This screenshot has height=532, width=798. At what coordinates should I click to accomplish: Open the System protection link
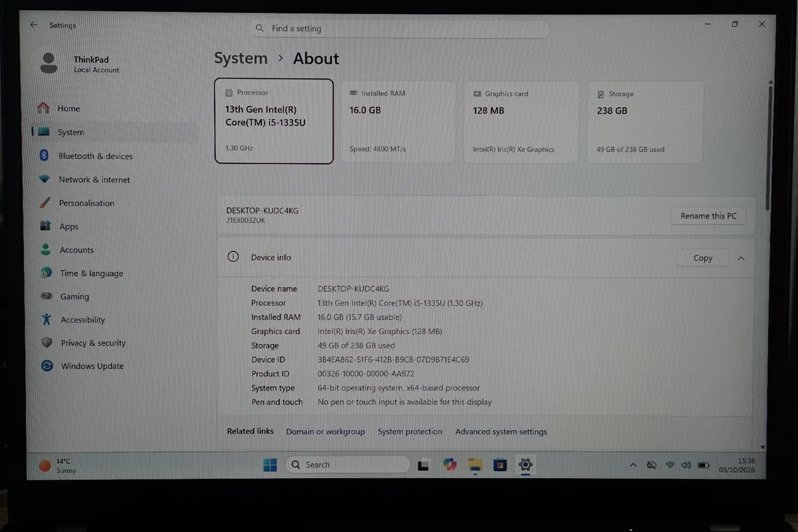click(410, 432)
